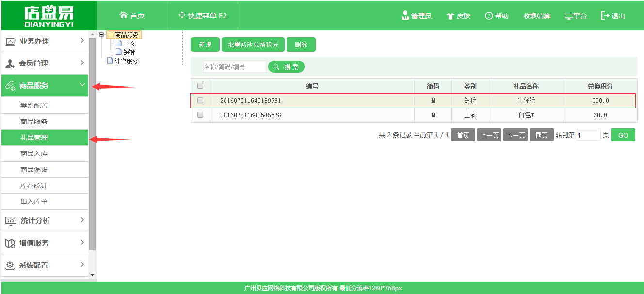Viewport: 644px width, 294px height.
Task: Expand the 系统配置 menu chevron
Action: pos(82,264)
